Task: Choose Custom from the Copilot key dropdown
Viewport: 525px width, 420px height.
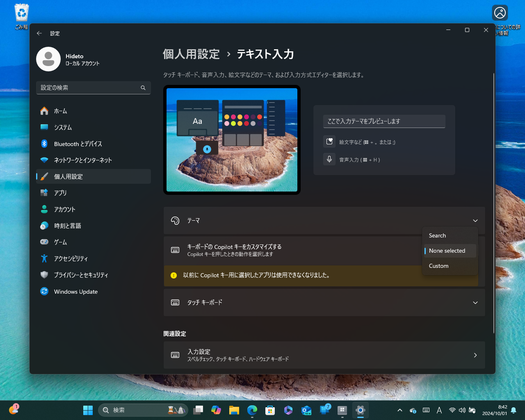Action: pos(438,266)
